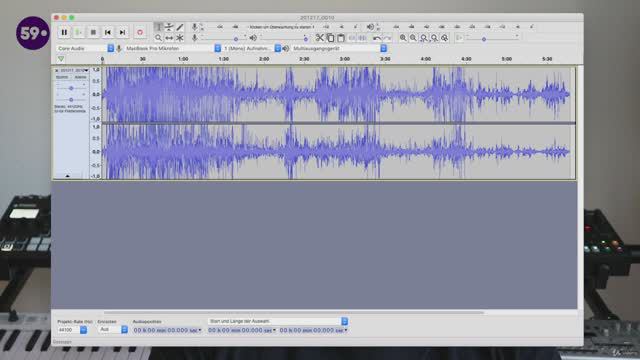Click the Audioposition time field
The image size is (640, 360).
click(167, 330)
